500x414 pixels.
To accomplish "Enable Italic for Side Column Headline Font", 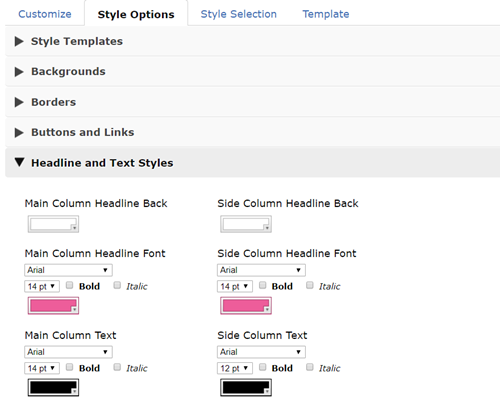I will click(310, 285).
